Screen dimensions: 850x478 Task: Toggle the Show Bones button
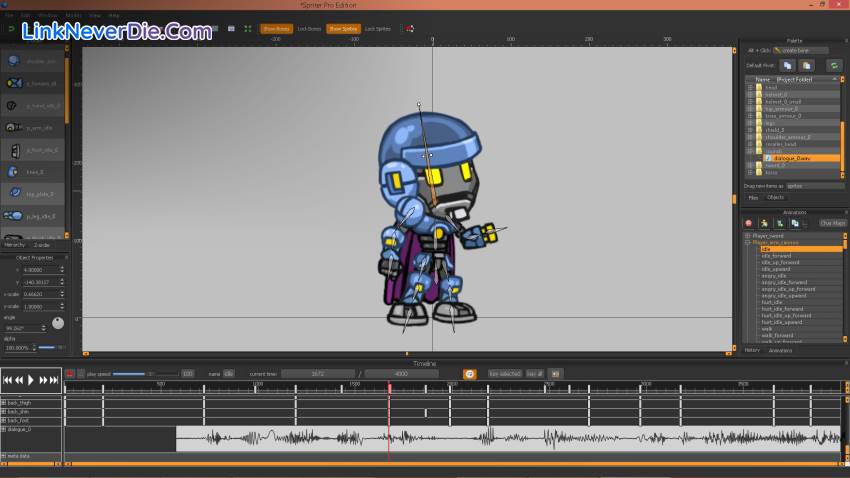click(x=276, y=29)
